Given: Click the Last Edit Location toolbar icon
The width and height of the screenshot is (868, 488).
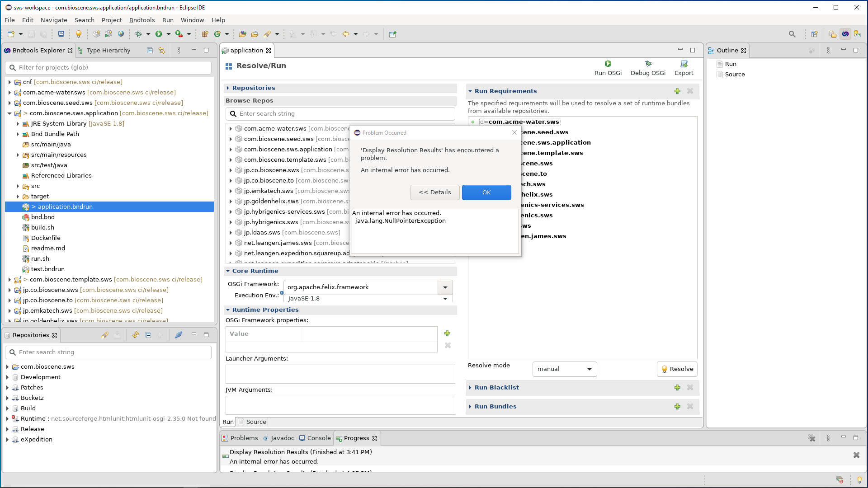Looking at the screenshot, I should [334, 34].
